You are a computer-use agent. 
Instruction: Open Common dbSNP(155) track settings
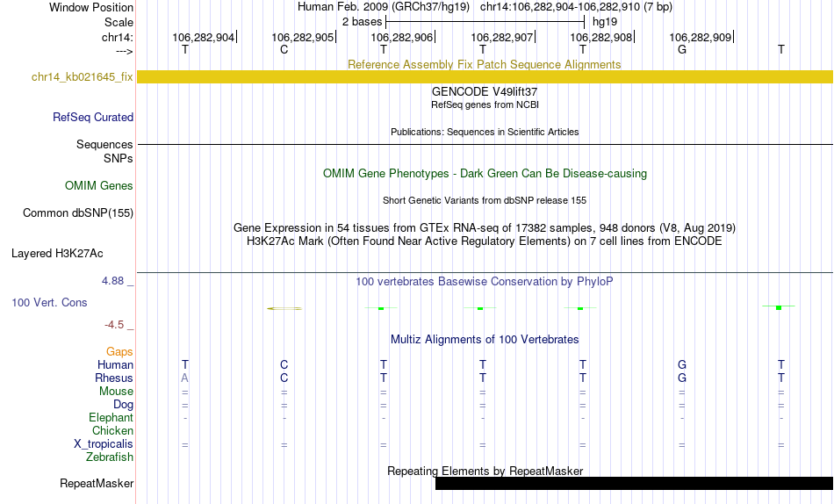78,212
